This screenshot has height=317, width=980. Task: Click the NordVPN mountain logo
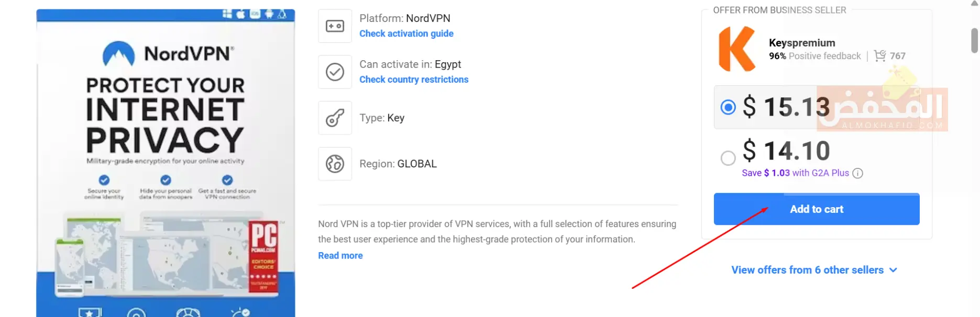118,54
